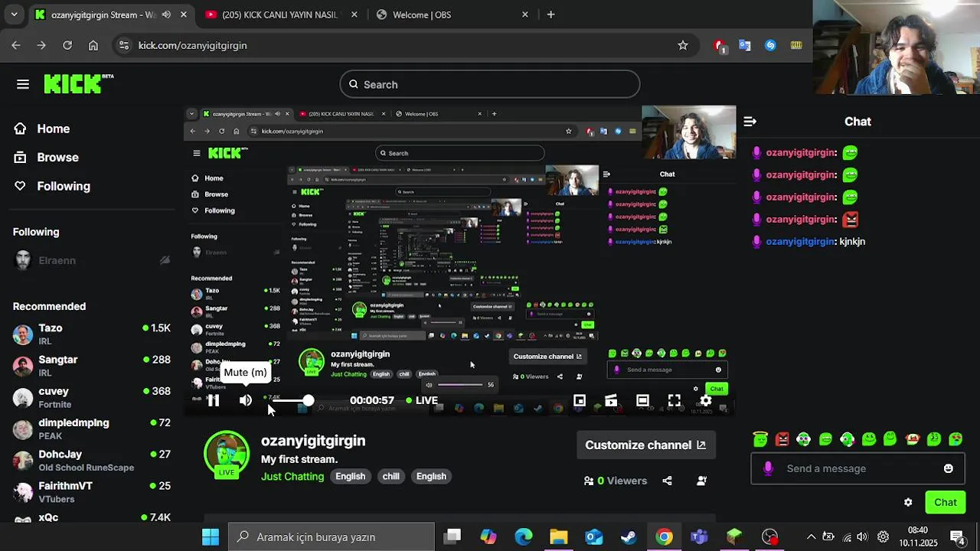Switch player to fullscreen
Image resolution: width=980 pixels, height=551 pixels.
pyautogui.click(x=674, y=400)
